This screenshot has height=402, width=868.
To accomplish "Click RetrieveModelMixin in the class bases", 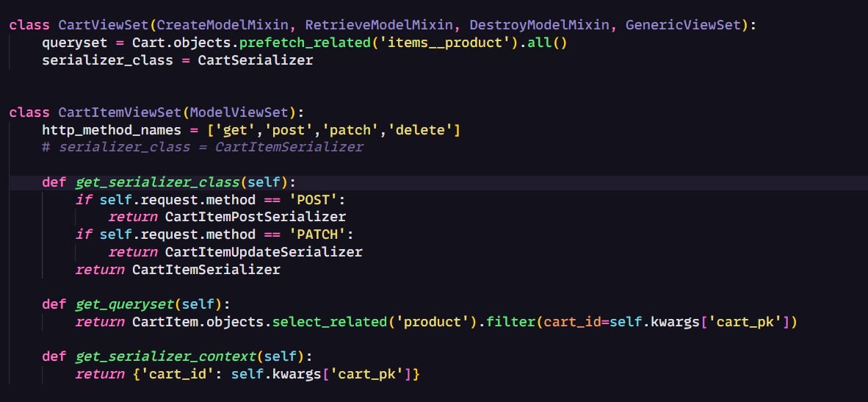I will coord(379,25).
